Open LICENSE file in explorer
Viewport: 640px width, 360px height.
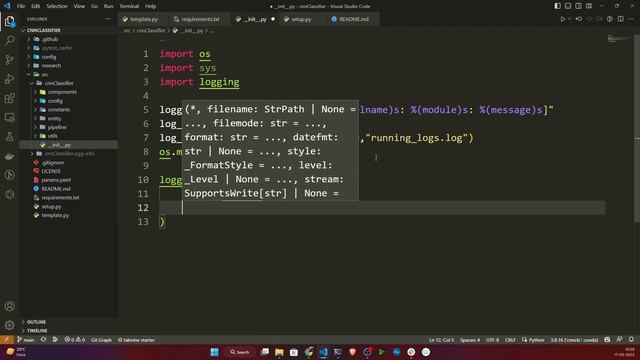point(51,171)
